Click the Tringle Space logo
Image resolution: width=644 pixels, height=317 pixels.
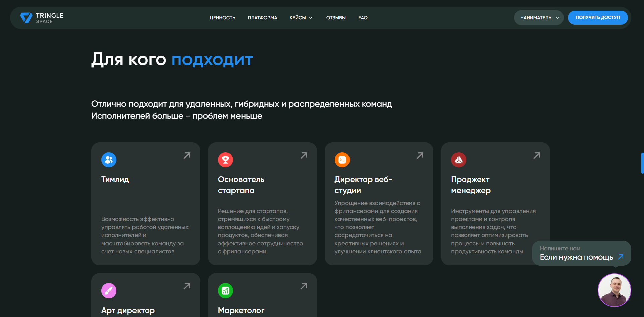[42, 18]
